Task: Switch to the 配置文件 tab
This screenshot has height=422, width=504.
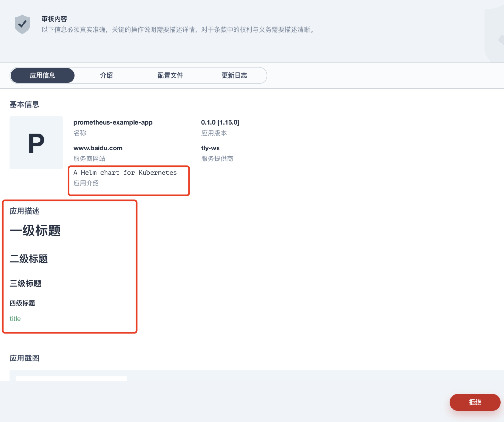Action: click(x=170, y=75)
